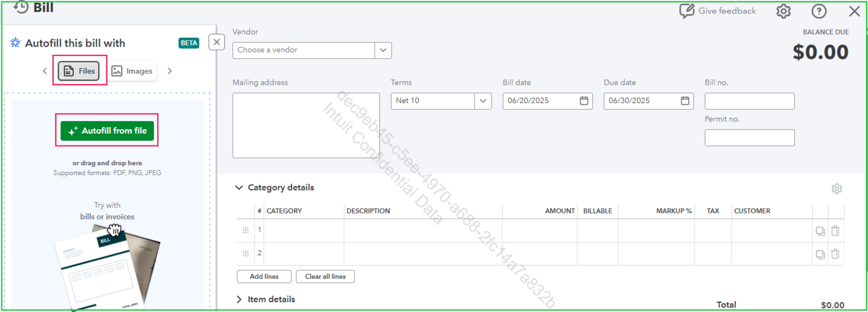Click the Add lines button
The image size is (868, 312).
264,276
